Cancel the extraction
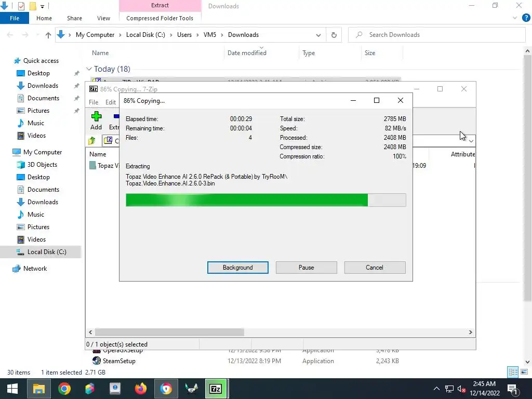Screen dimensions: 532x399 375,268
